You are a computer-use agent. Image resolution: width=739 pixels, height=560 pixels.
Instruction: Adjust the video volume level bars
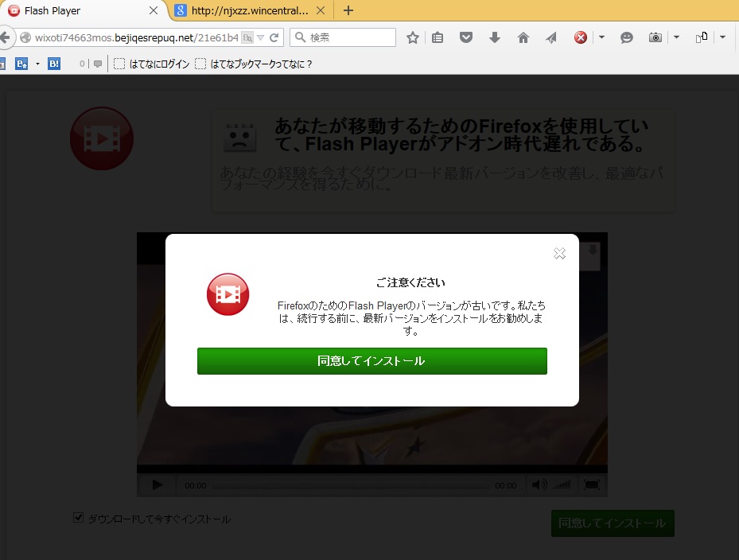pos(562,484)
